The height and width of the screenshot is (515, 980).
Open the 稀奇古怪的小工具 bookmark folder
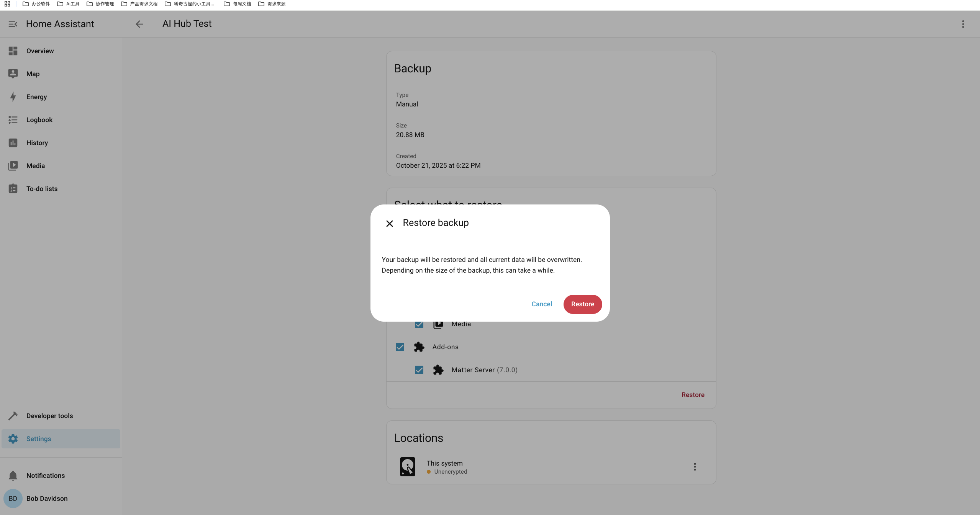(190, 4)
